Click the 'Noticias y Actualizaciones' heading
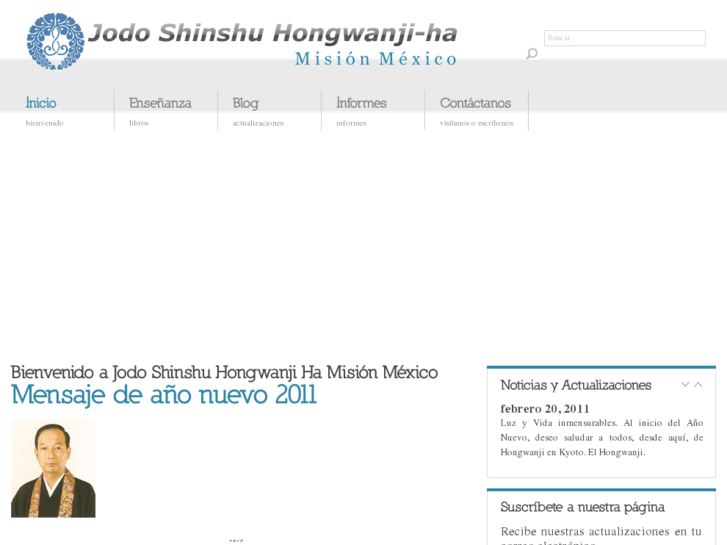Image resolution: width=727 pixels, height=545 pixels. click(x=576, y=385)
